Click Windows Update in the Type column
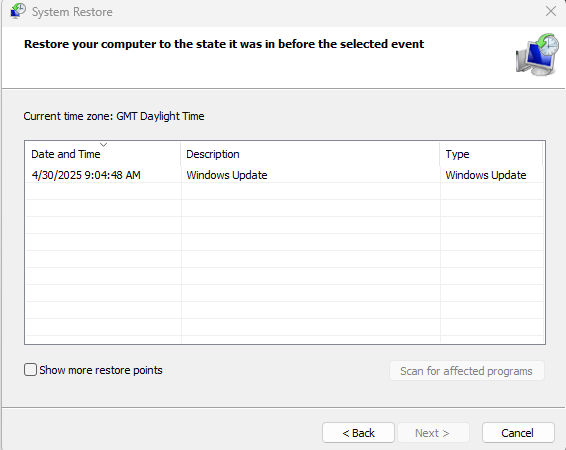 486,175
